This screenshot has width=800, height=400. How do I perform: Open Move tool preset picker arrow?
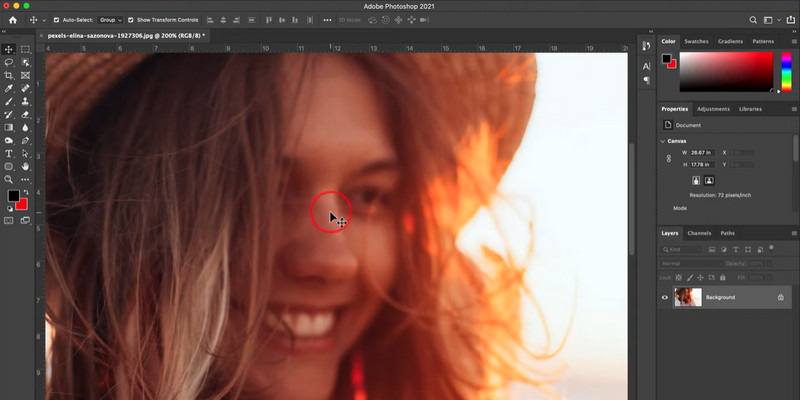tap(44, 20)
